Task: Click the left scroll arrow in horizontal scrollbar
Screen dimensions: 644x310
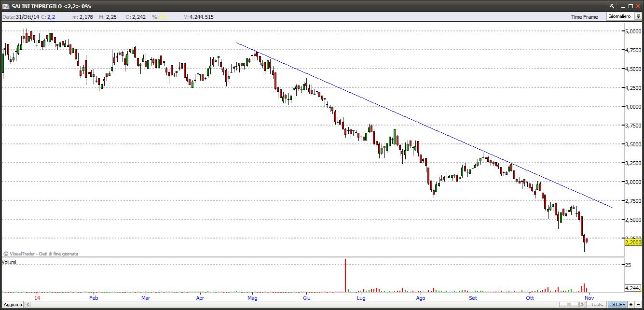Action: [x=27, y=305]
